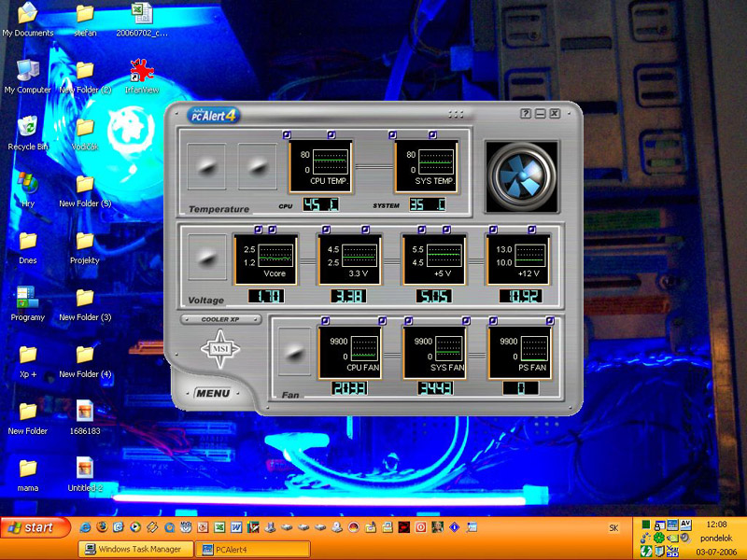Screen dimensions: 747x560
Task: Select the +12 V voltage gauge
Action: [x=518, y=260]
